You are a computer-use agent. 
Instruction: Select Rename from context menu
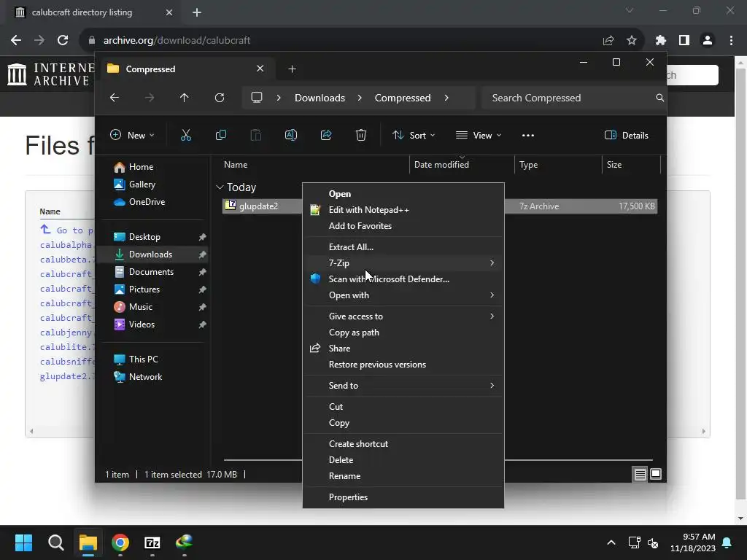403,476
